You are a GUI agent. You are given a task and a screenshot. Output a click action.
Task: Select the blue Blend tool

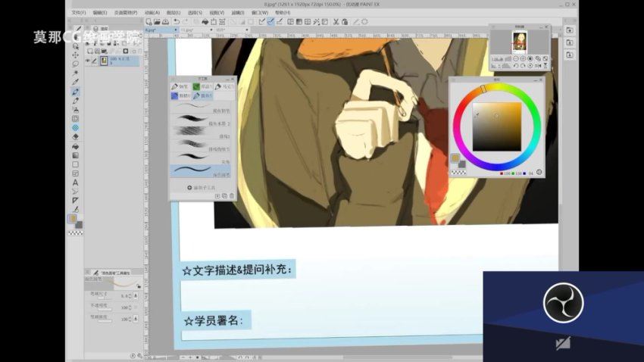[x=75, y=128]
